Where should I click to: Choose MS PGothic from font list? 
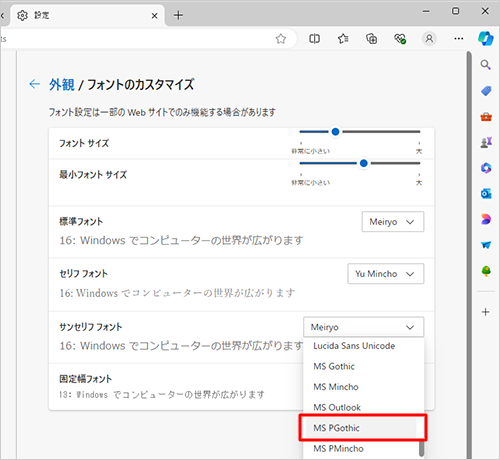click(x=362, y=428)
